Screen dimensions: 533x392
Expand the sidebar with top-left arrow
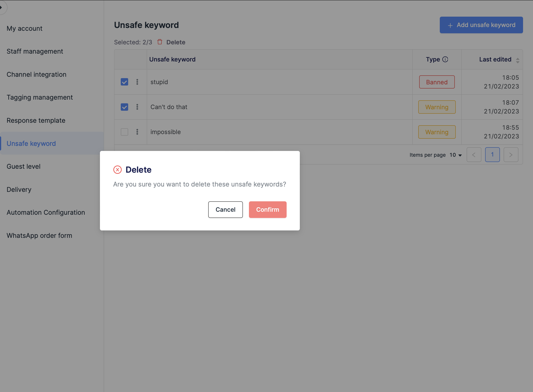pyautogui.click(x=2, y=7)
